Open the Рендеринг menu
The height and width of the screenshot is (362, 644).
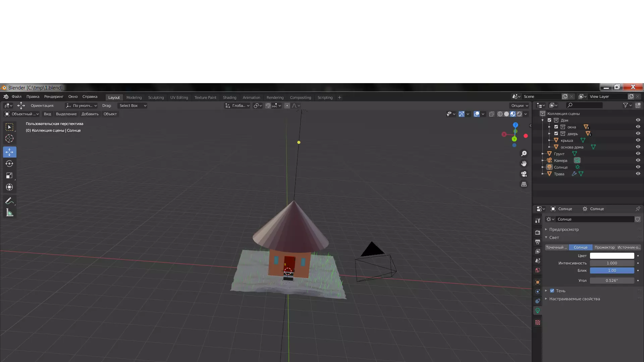[x=54, y=97]
